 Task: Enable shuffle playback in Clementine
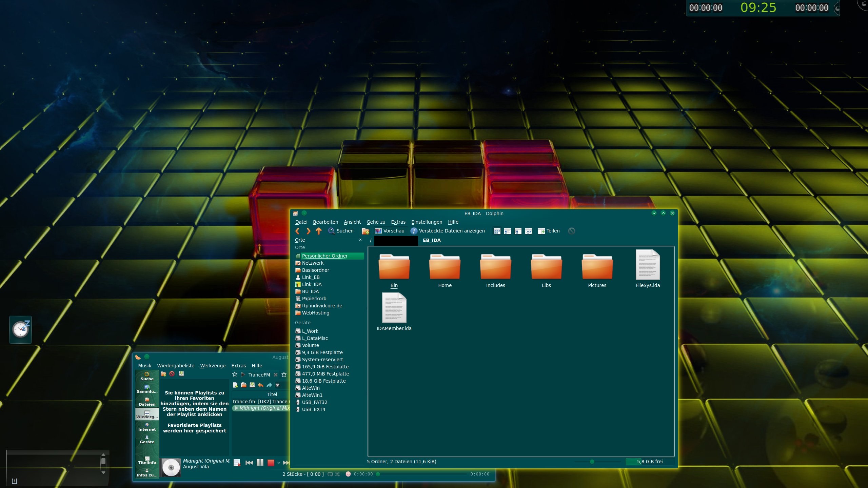coord(337,474)
